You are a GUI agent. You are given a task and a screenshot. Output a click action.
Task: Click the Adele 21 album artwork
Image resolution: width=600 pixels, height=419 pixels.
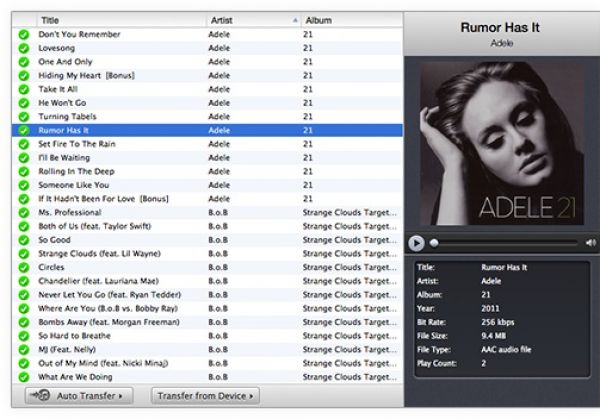click(x=502, y=143)
